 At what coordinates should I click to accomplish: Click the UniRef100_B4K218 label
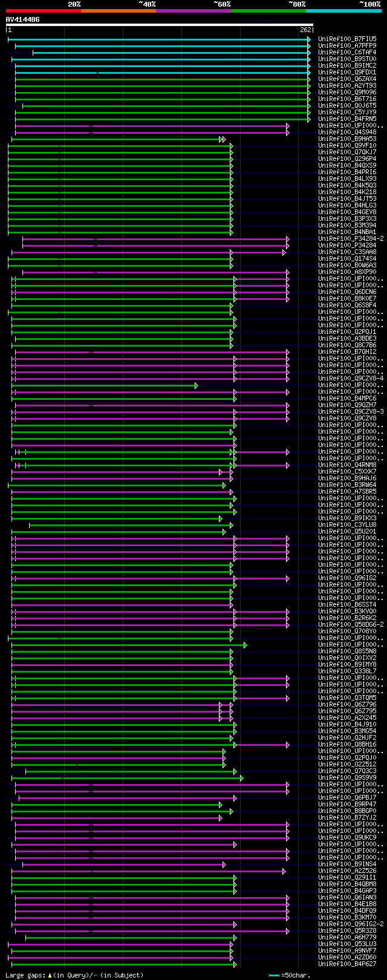[347, 192]
